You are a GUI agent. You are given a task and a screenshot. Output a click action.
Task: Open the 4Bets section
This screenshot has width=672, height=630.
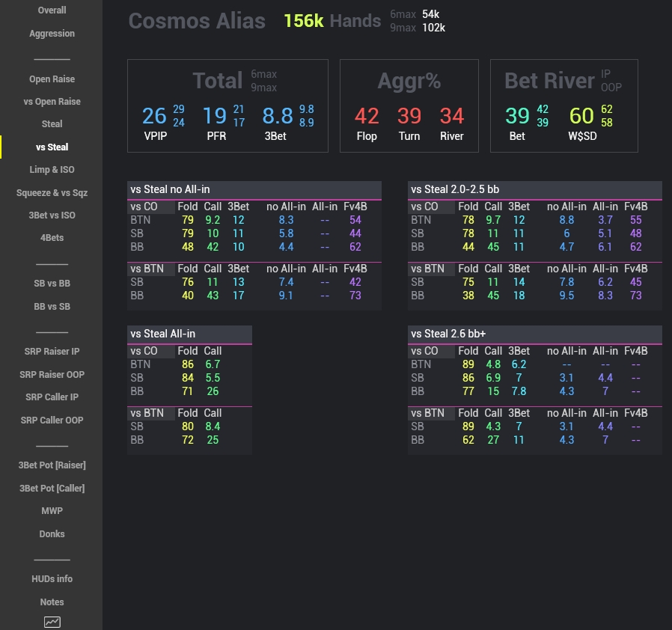[x=52, y=238]
